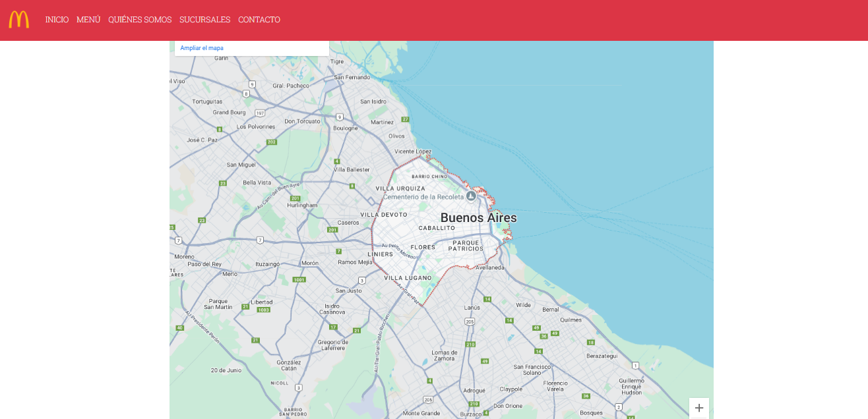Select the CABALLITO neighborhood label
Viewport: 868px width, 419px height.
[x=437, y=228]
